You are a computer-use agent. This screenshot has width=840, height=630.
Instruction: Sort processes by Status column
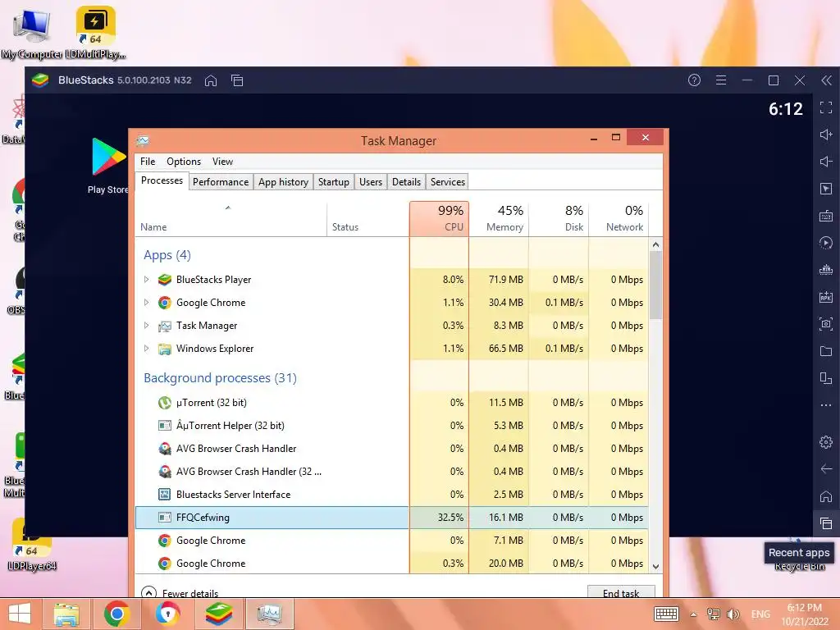[x=368, y=218]
